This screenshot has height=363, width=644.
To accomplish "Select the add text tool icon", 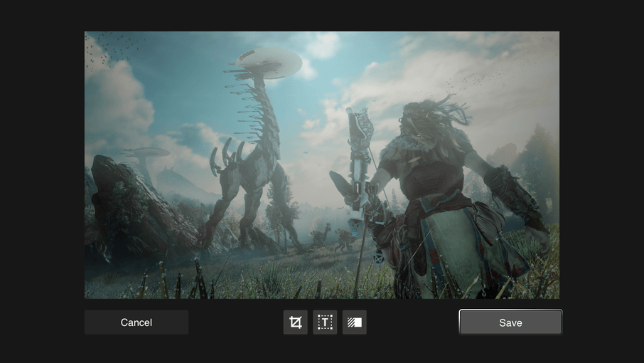I will click(x=325, y=322).
